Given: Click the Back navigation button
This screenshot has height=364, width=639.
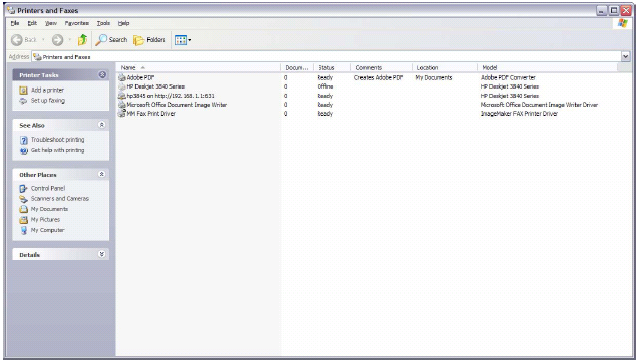Looking at the screenshot, I should [x=24, y=40].
